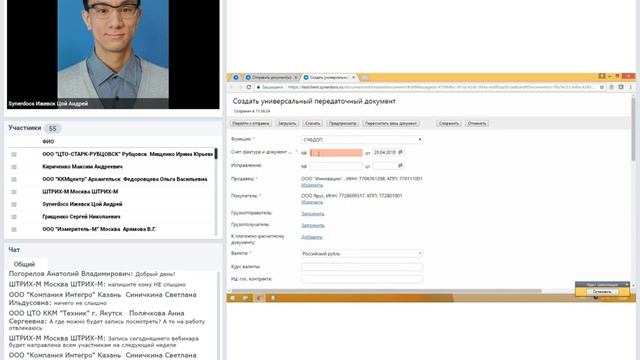Click the Остановить button in popup
Screen dimensions: 640x360
tap(602, 292)
